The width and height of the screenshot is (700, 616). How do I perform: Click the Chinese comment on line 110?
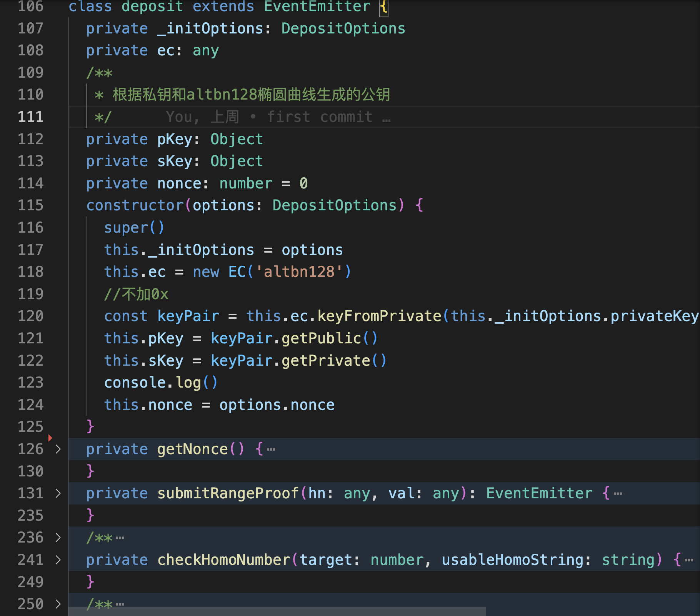[251, 95]
